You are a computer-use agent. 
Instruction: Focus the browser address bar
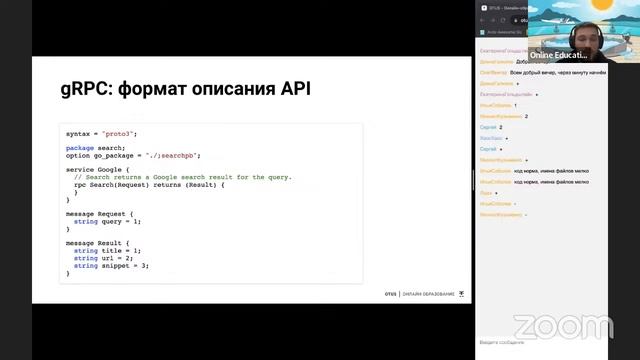click(521, 20)
